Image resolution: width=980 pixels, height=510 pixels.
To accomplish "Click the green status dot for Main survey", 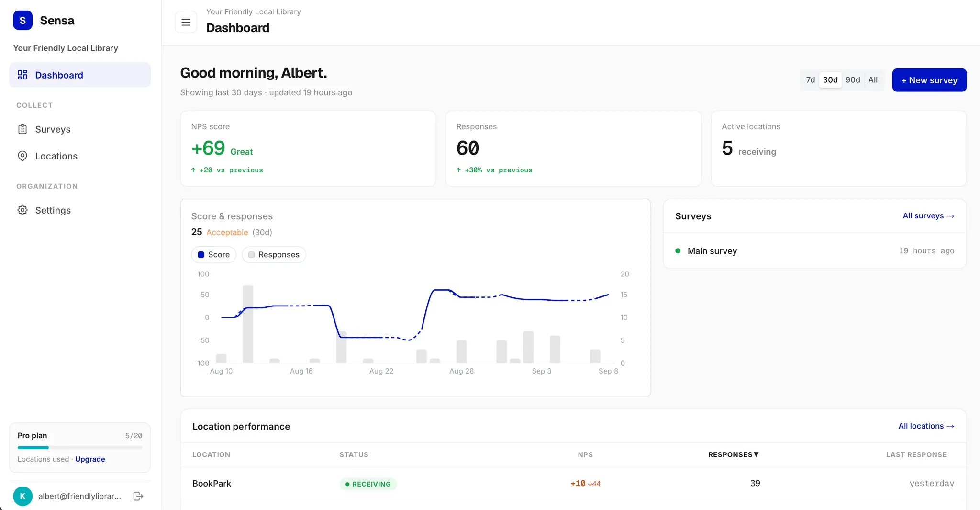I will tap(678, 250).
